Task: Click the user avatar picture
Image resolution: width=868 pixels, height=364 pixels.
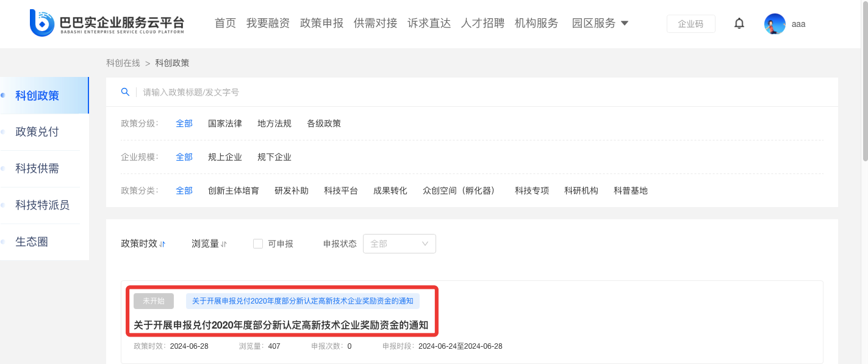Action: click(775, 24)
